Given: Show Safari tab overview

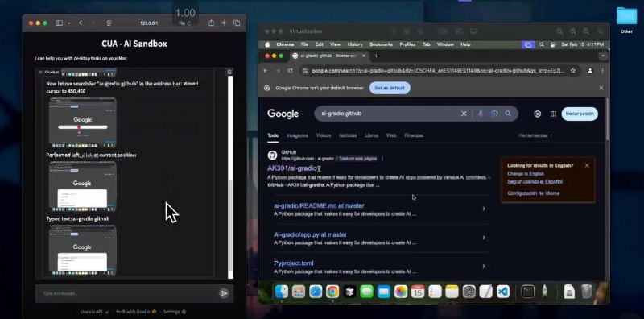Looking at the screenshot, I should click(x=237, y=23).
